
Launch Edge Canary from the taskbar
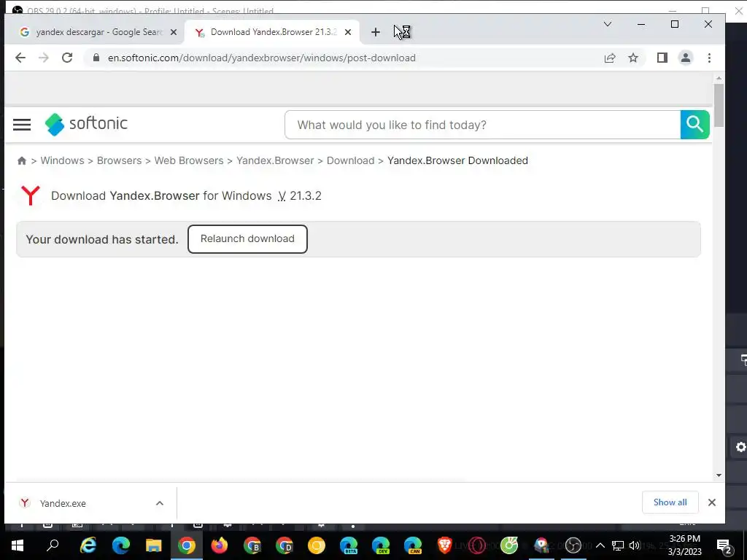coord(413,545)
